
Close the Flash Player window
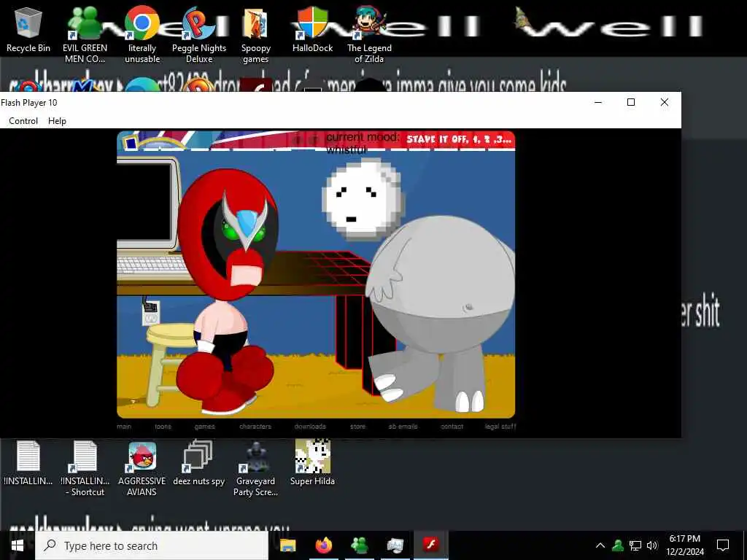664,102
